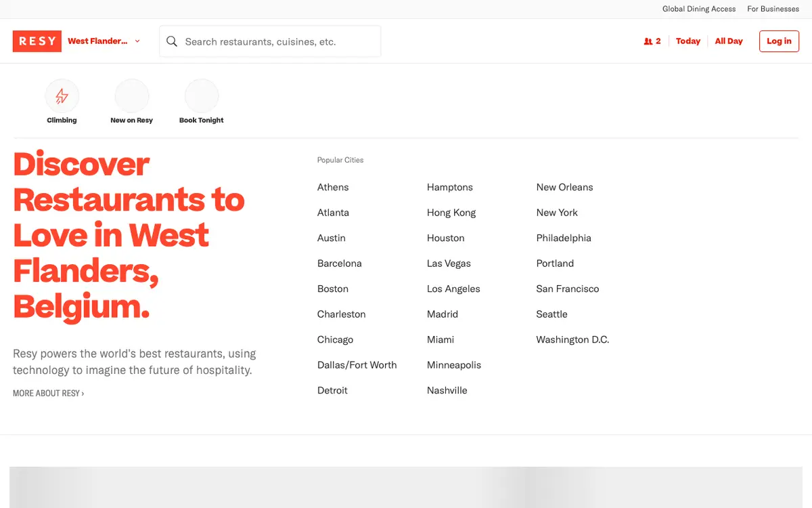Pick Washington D.C. from cities

click(572, 339)
